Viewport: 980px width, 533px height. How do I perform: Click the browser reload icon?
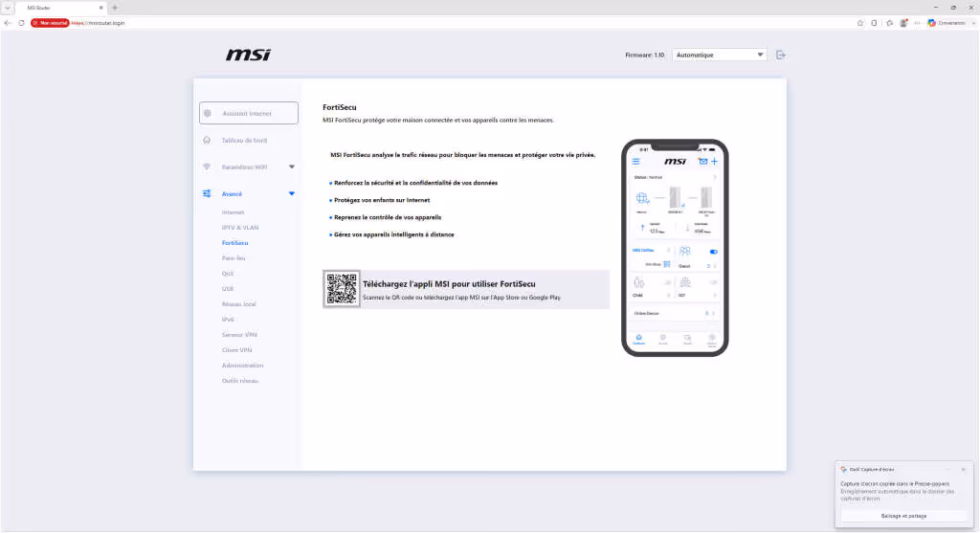point(21,23)
